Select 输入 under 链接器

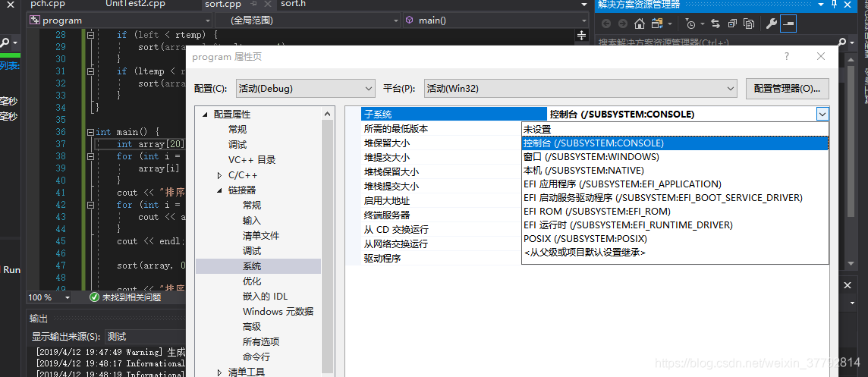(x=252, y=220)
